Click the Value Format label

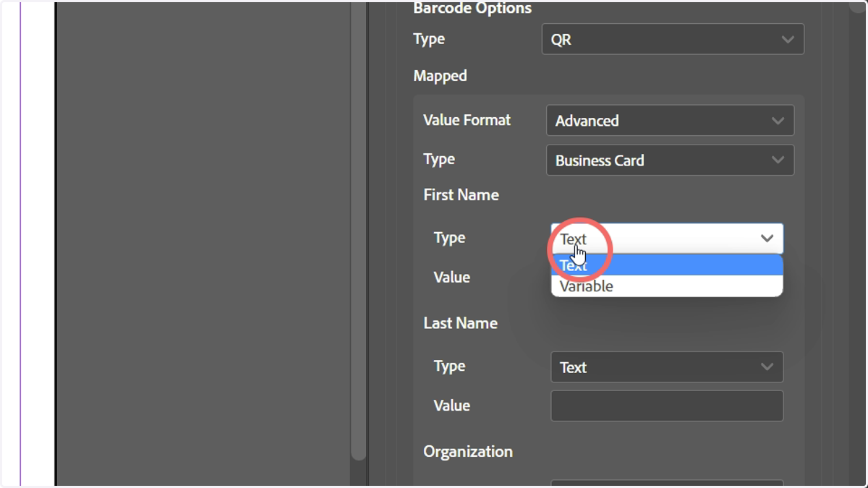coord(467,120)
